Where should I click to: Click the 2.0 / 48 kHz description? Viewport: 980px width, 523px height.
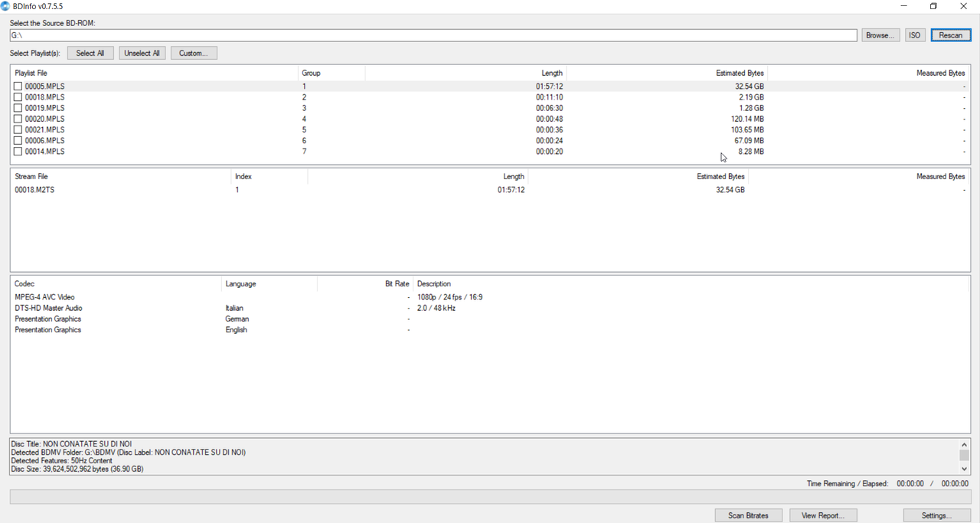click(x=436, y=308)
